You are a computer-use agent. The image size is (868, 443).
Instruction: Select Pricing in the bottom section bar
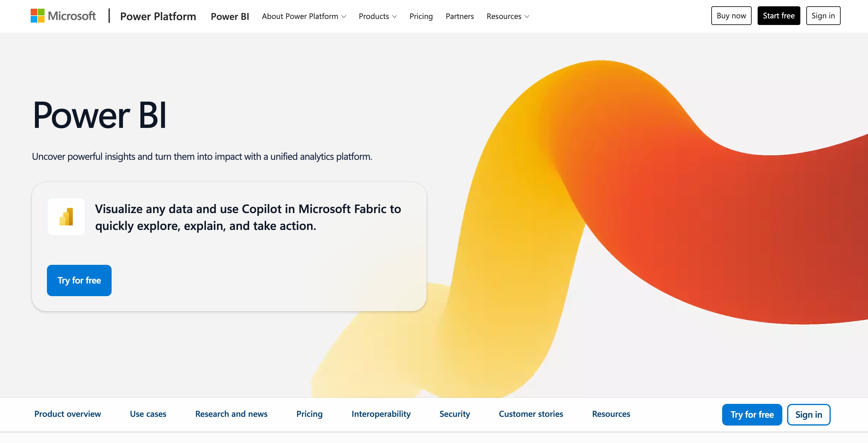tap(309, 414)
